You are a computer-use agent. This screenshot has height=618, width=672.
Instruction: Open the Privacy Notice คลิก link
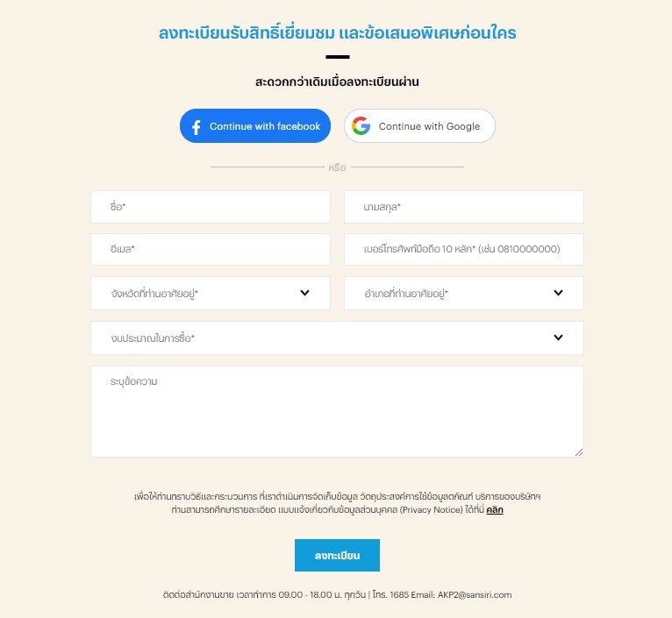pyautogui.click(x=495, y=510)
